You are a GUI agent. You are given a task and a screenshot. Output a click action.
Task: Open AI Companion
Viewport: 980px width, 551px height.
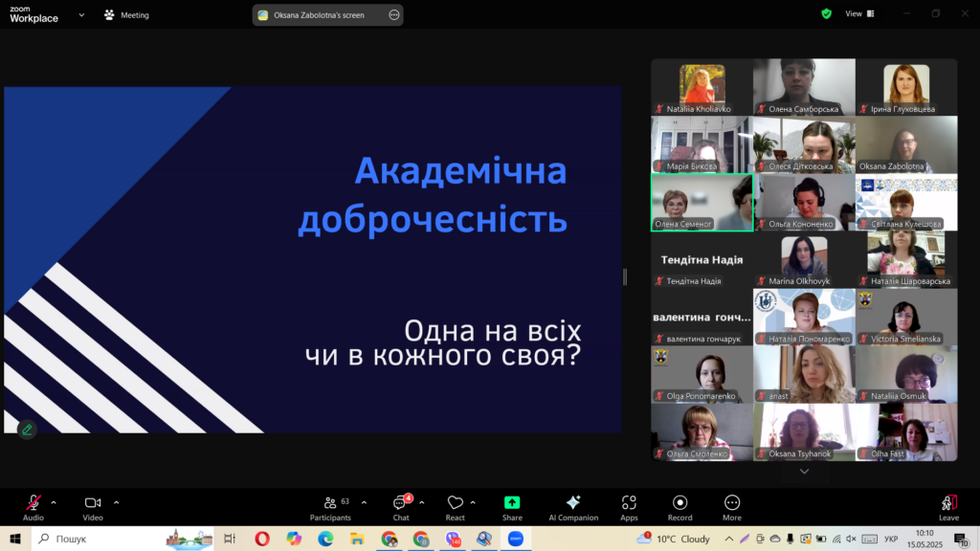click(x=573, y=507)
